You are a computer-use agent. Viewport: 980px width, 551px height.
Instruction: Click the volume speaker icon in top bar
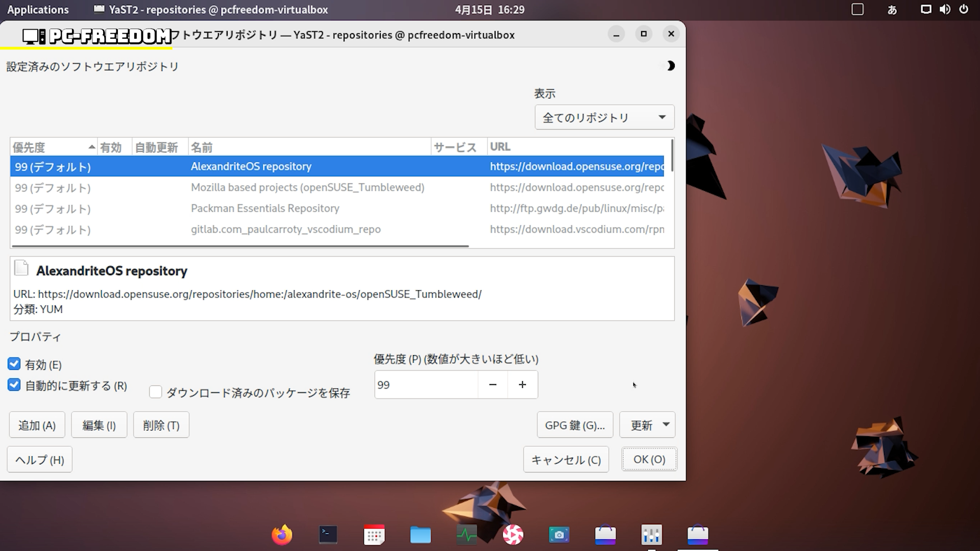(945, 9)
